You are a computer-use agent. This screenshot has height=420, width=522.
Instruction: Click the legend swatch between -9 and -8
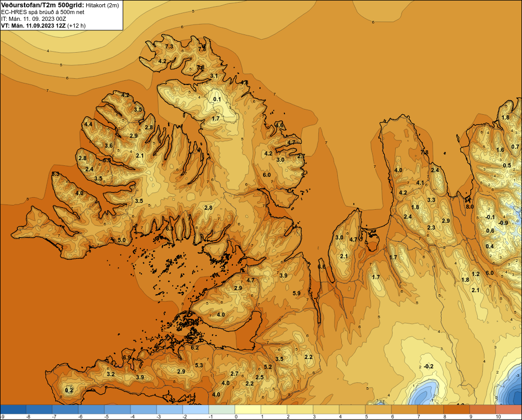[13, 409]
